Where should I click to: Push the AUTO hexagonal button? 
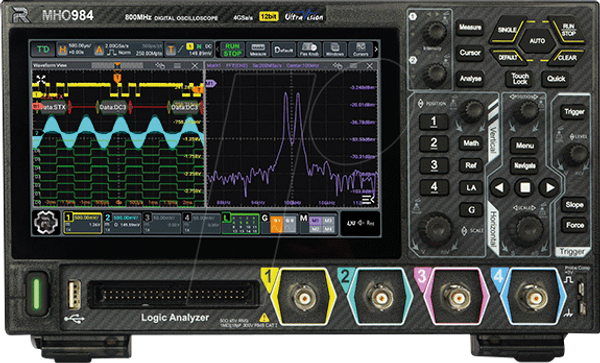point(537,41)
